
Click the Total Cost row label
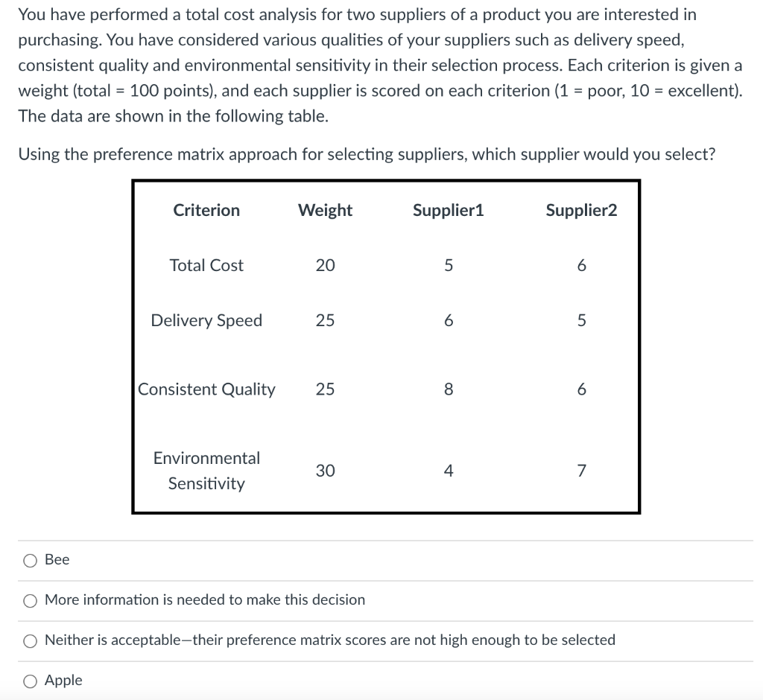(206, 265)
